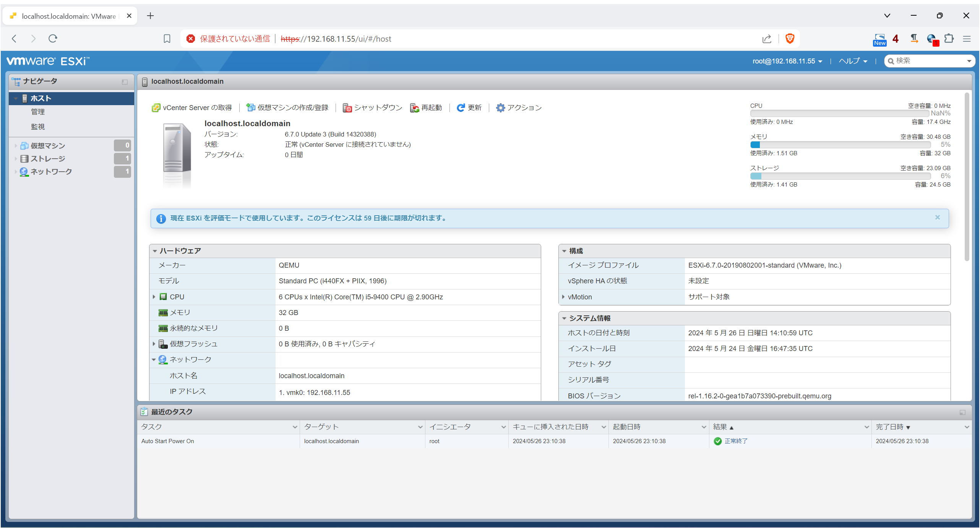
Task: Click the Brave Shields lion icon
Action: coord(790,39)
